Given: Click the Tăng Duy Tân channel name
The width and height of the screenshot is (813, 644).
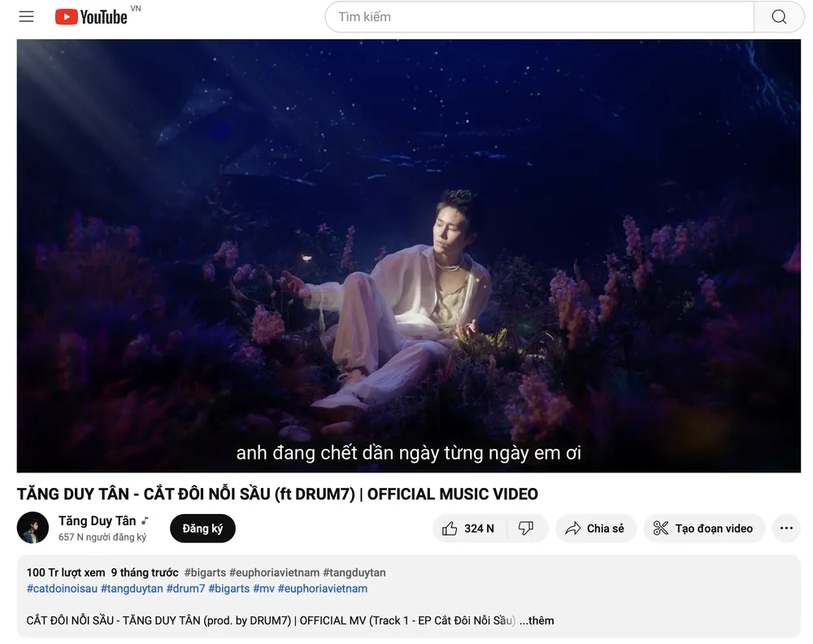Looking at the screenshot, I should point(97,521).
